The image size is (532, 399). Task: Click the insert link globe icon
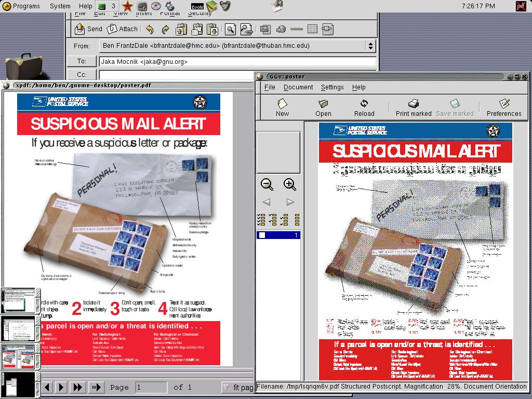tap(281, 30)
